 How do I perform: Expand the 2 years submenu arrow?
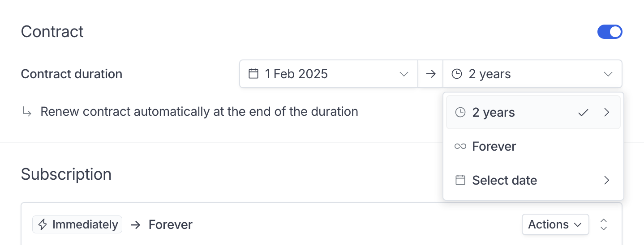[x=607, y=113]
